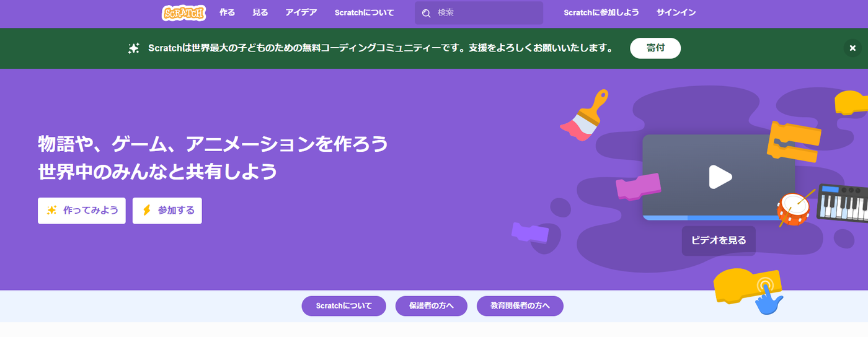Click the ビデオを見る button
868x337 pixels.
719,241
